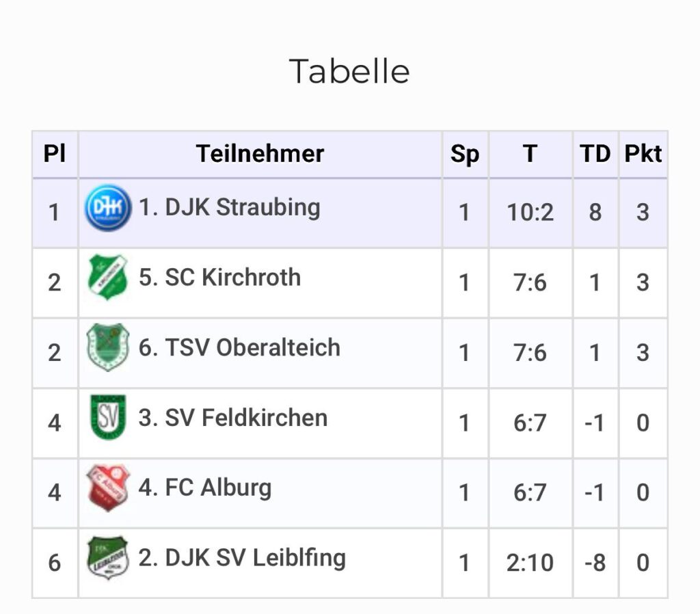Open the 5. SC Kirchroth team link

pos(219,278)
